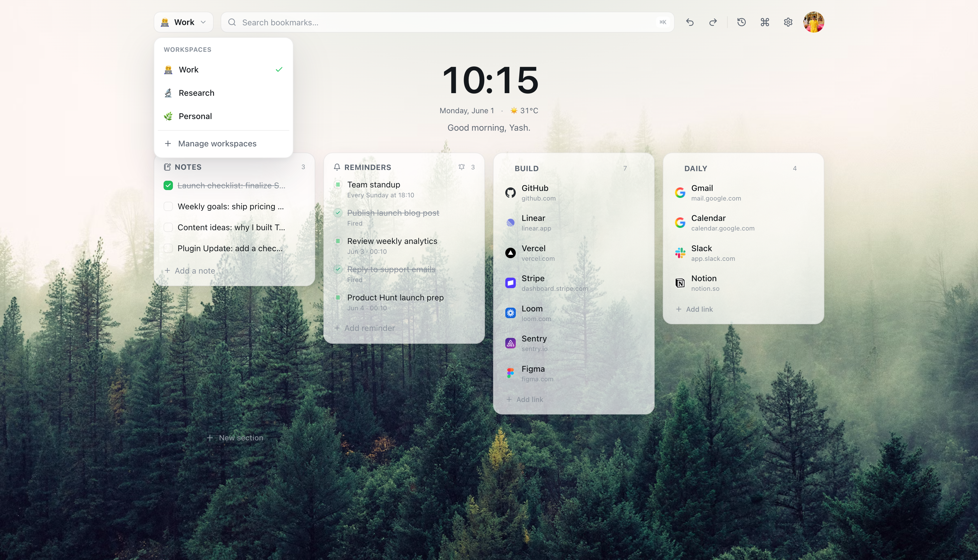Image resolution: width=978 pixels, height=560 pixels.
Task: Uncheck the Launch checklist note
Action: tap(168, 185)
